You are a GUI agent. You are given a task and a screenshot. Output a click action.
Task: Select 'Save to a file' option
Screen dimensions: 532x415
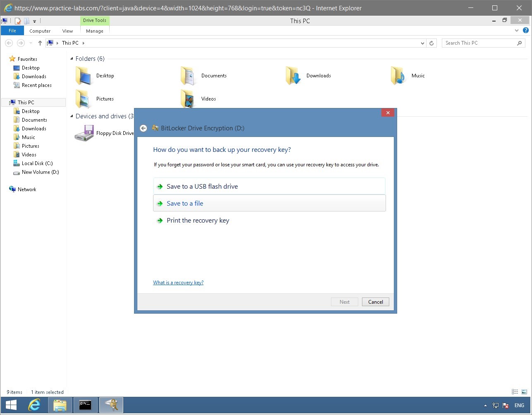tap(185, 203)
